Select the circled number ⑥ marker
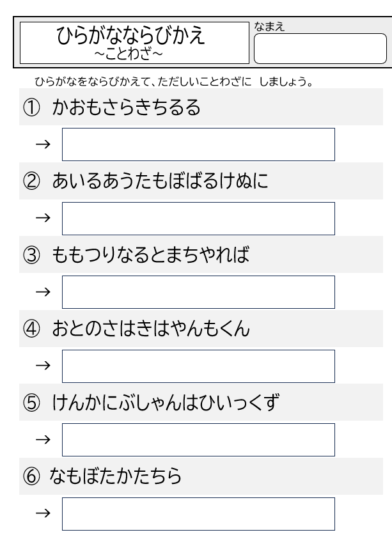Screen dimensions: 392x553 (x=31, y=476)
